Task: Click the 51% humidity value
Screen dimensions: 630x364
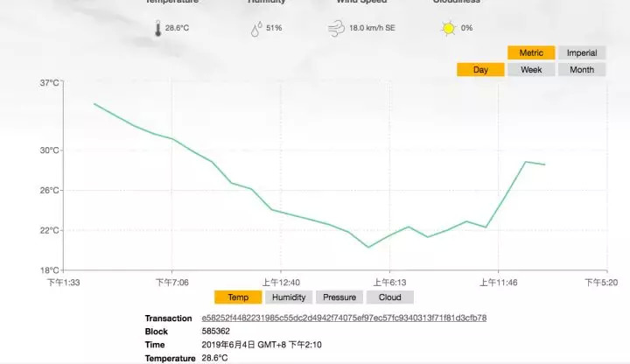Action: tap(274, 28)
